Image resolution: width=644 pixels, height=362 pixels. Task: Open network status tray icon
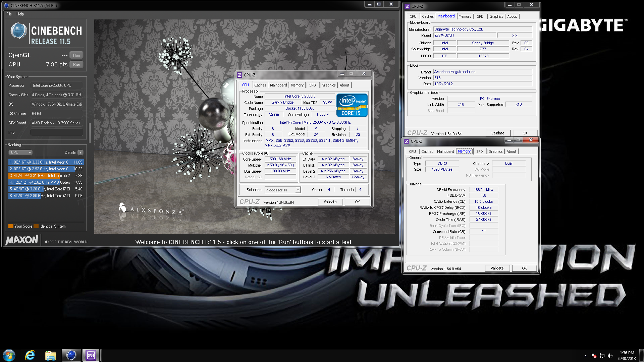tap(602, 356)
